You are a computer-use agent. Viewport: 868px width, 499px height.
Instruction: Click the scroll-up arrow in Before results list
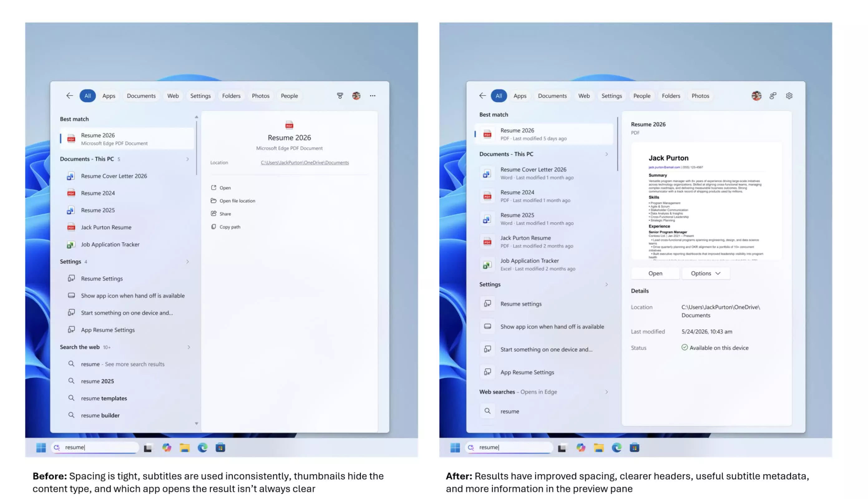(197, 117)
